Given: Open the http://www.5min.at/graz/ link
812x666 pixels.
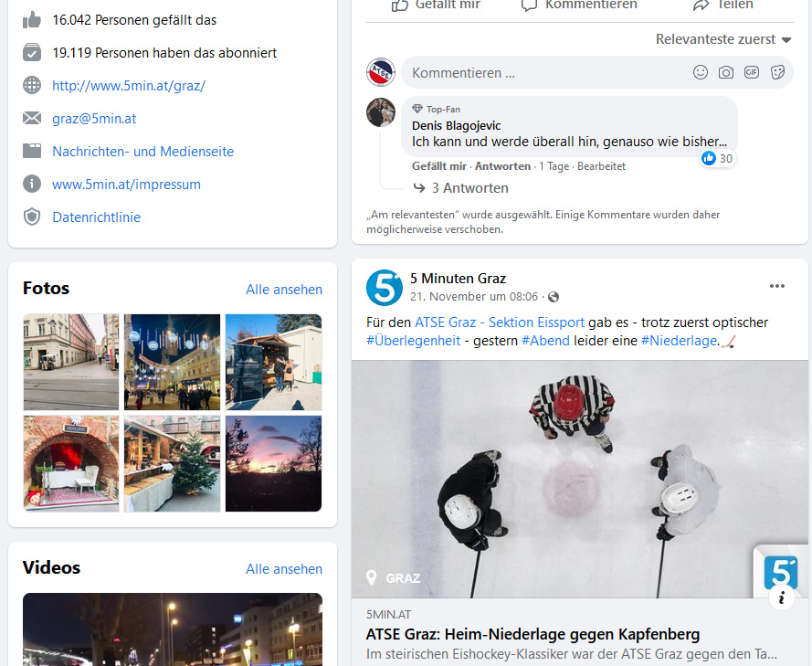Looking at the screenshot, I should pos(129,86).
